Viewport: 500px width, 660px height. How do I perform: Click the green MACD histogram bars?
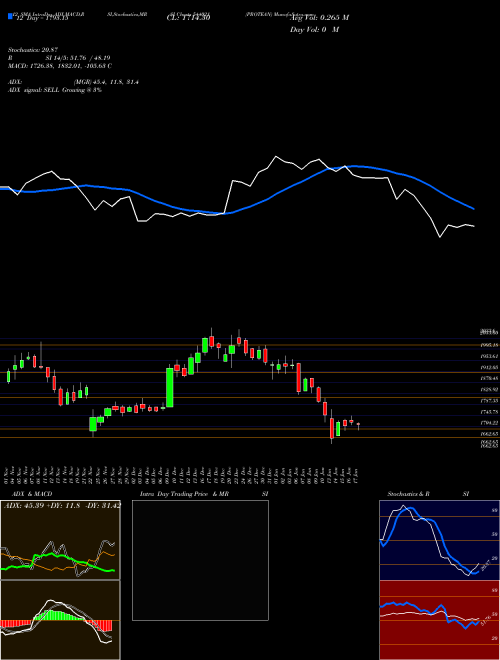click(x=57, y=615)
